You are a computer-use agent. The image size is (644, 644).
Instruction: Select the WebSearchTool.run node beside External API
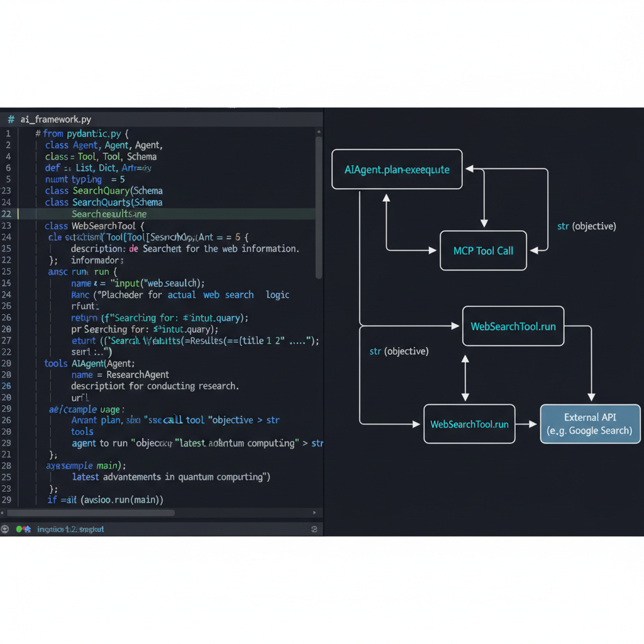pos(469,424)
